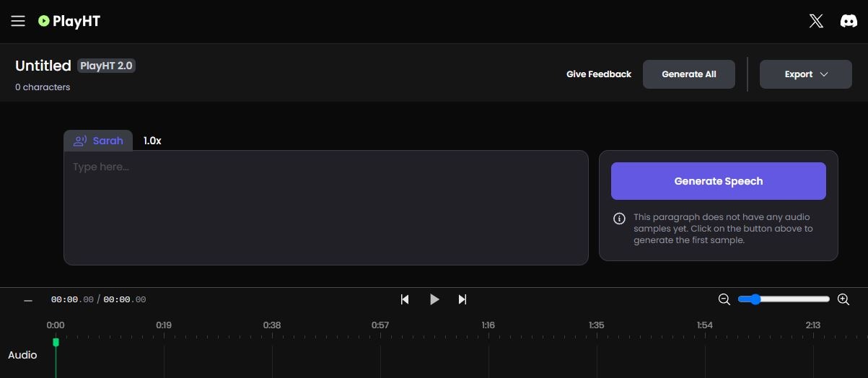Click the info icon beside sample notice
Viewport: 868px width, 378px height.
click(619, 219)
